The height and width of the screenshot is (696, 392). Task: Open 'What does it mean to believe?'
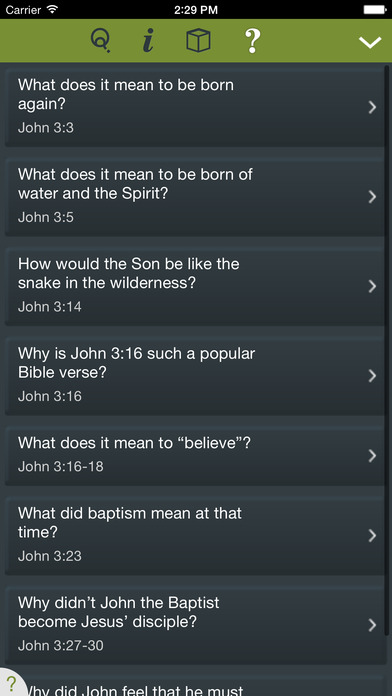pyautogui.click(x=194, y=455)
